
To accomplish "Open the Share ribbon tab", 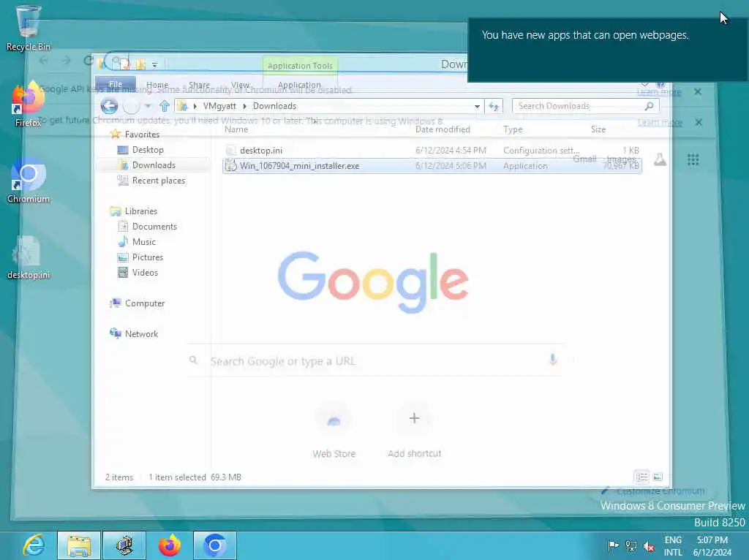I will (199, 85).
